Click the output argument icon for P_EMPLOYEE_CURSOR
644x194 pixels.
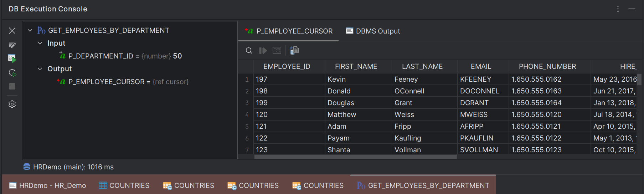click(x=61, y=81)
